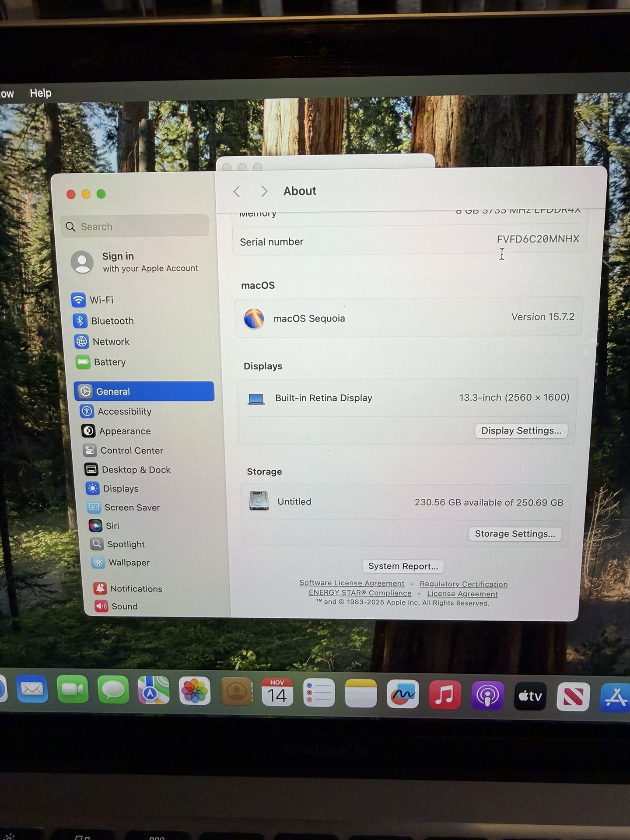
Task: Click Version 15.7.2 text
Action: [x=543, y=317]
